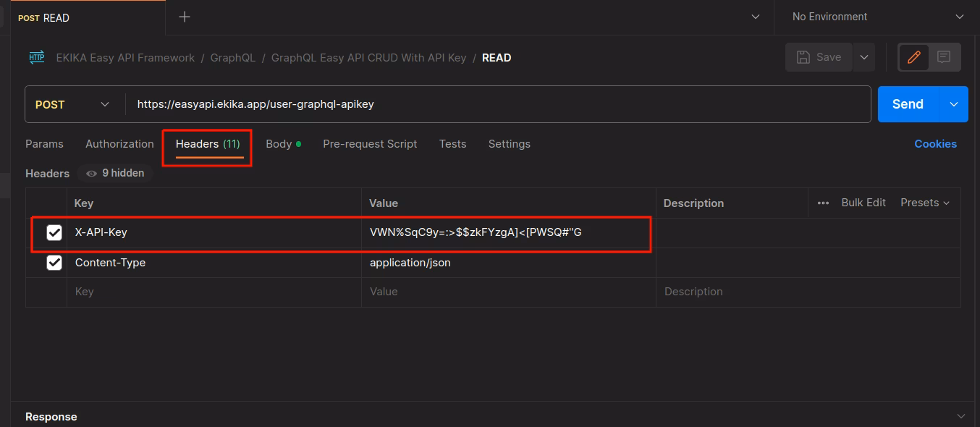980x427 pixels.
Task: Click the READ request name in breadcrumb
Action: point(497,57)
